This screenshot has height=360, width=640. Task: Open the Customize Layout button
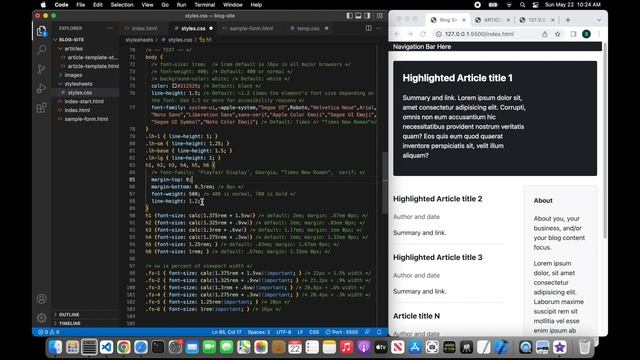click(380, 16)
